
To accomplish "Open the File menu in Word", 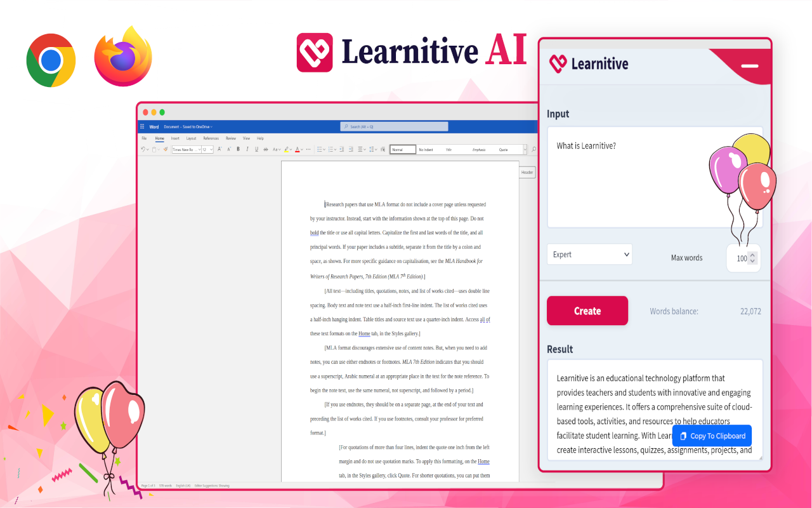I will (144, 138).
